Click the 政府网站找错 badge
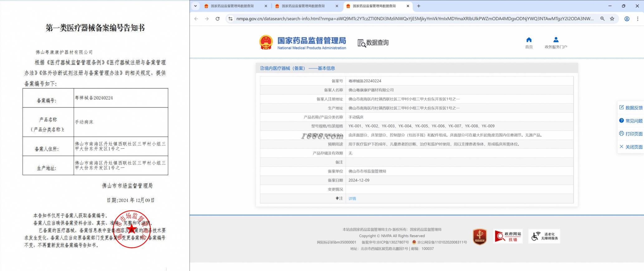 point(508,236)
